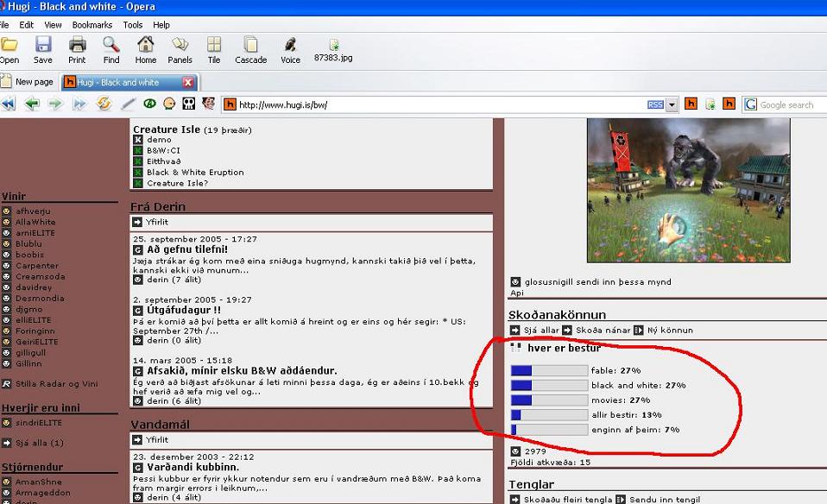This screenshot has width=827, height=504.
Task: Open the Creature Isle? thread
Action: point(177,184)
